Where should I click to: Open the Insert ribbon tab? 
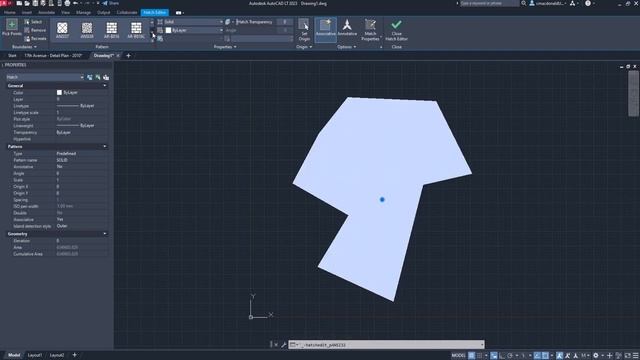tap(27, 13)
